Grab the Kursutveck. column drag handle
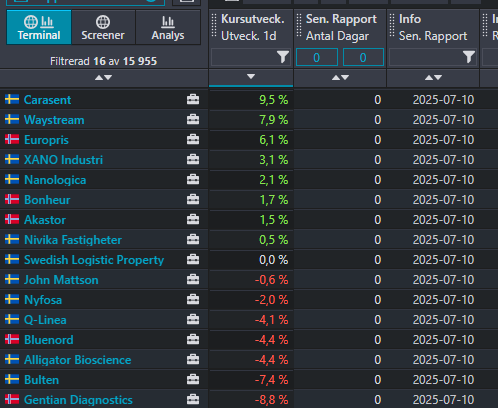This screenshot has width=498, height=408. (x=214, y=26)
